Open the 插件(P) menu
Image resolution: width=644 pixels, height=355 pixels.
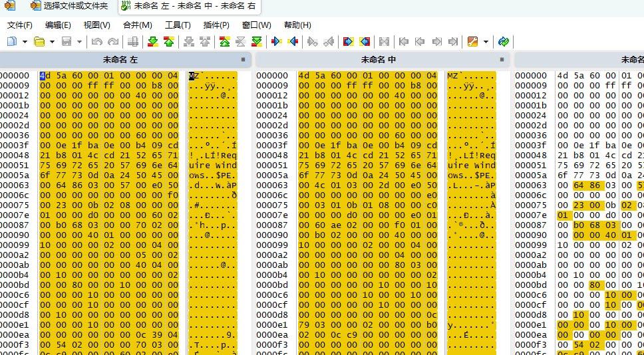click(x=216, y=25)
